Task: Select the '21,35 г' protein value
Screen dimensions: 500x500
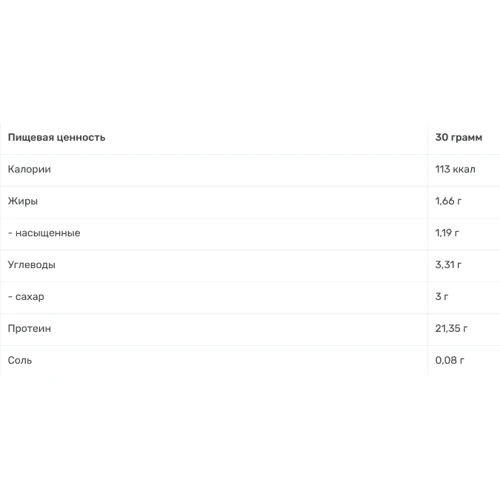Action: (451, 328)
